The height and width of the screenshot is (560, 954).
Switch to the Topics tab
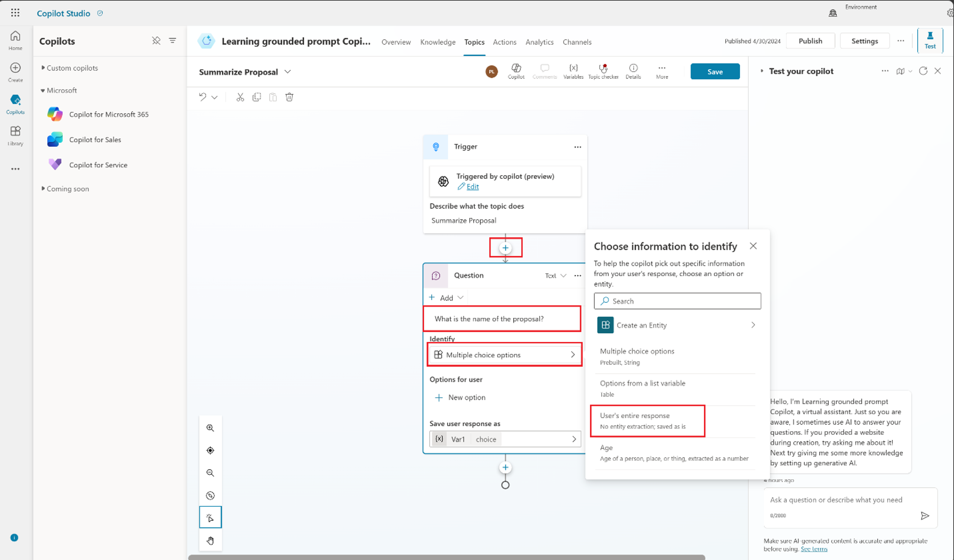pos(474,42)
